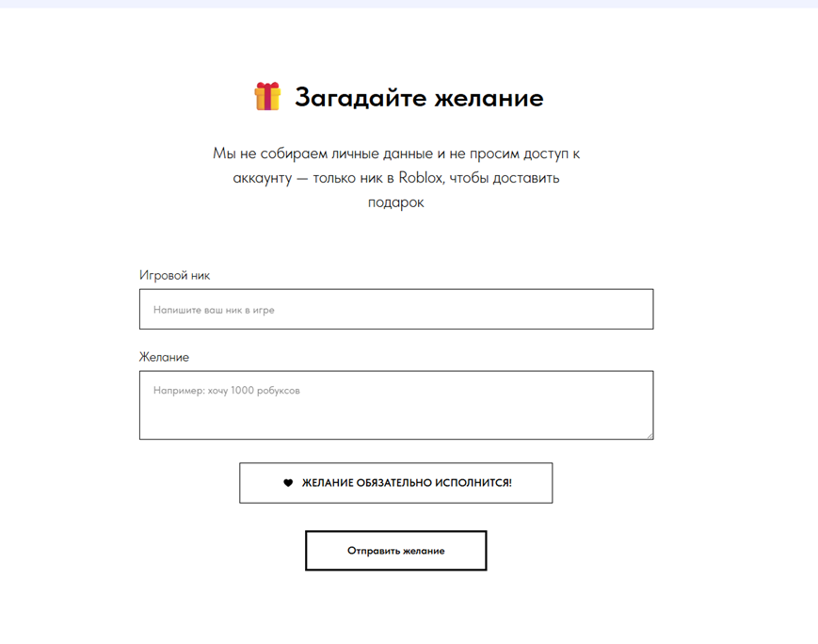
Task: Focus the "Игровой ник" input field
Action: pos(395,310)
